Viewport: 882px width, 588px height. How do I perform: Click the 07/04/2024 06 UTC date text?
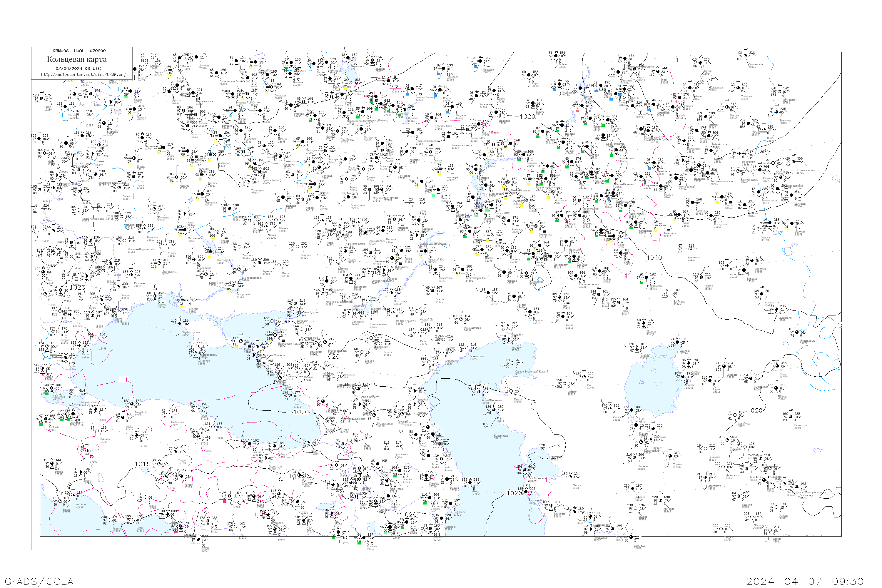pyautogui.click(x=78, y=69)
